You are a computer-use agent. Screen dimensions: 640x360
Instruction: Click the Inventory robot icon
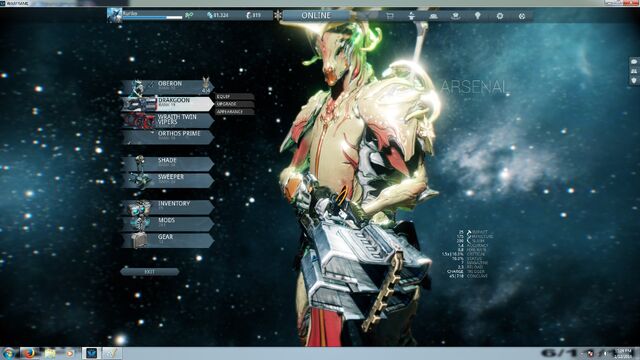pos(140,208)
